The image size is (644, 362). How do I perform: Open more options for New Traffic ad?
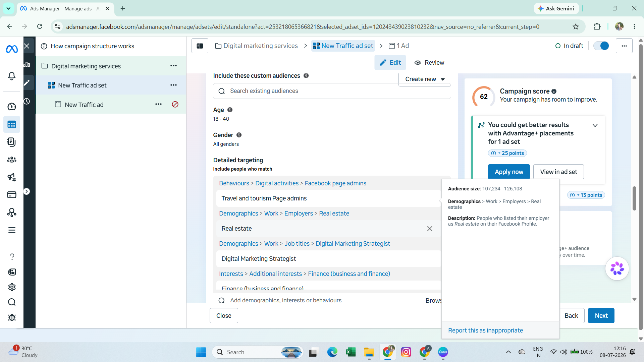coord(158,104)
